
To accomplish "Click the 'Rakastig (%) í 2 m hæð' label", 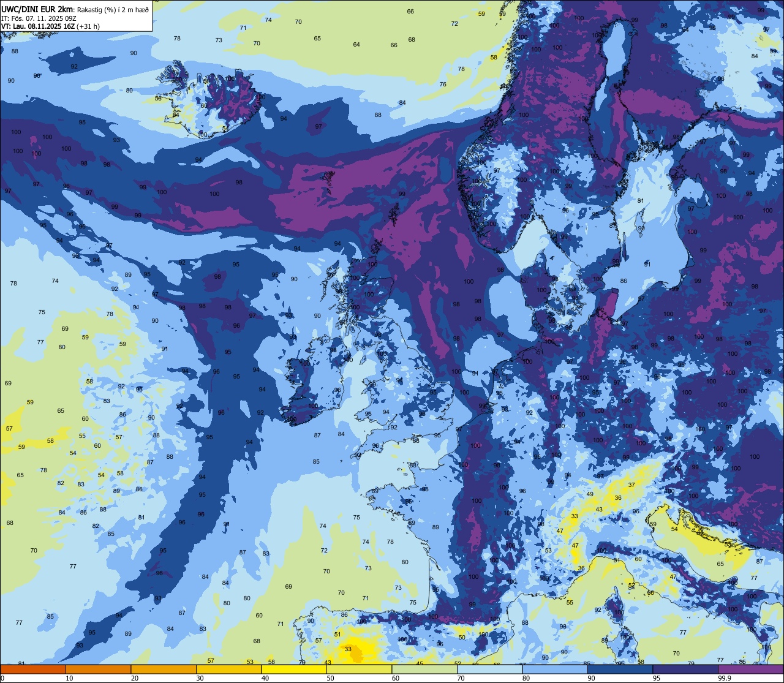I will [x=113, y=9].
